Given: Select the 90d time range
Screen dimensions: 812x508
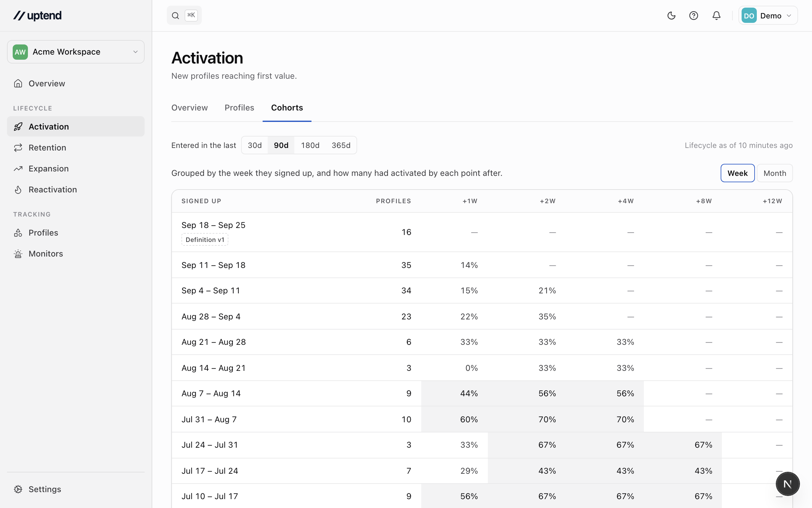Looking at the screenshot, I should (x=281, y=145).
